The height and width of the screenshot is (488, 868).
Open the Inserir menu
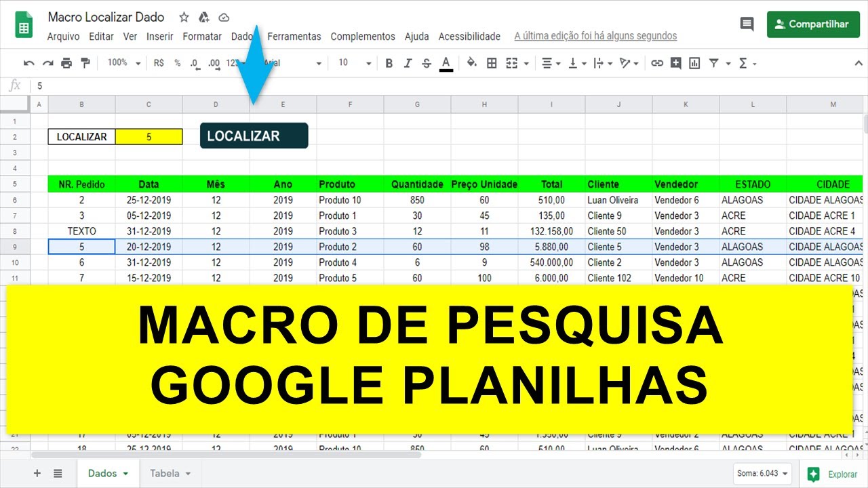coord(160,37)
